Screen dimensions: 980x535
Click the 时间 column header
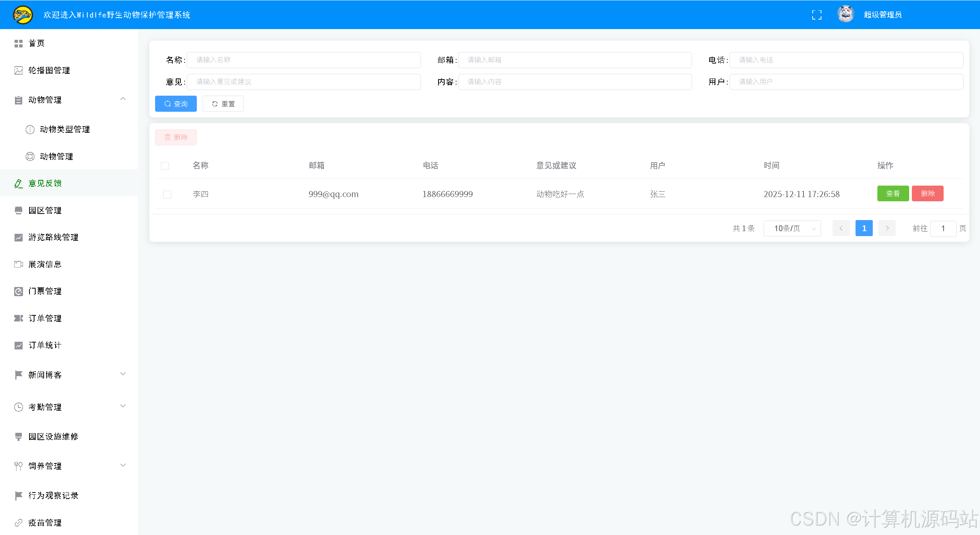click(771, 166)
